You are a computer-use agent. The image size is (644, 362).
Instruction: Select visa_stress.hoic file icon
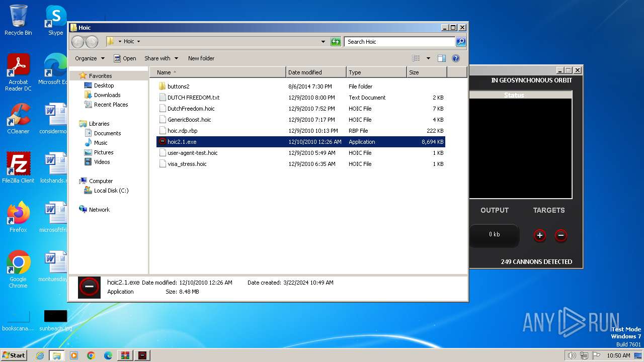click(x=162, y=164)
